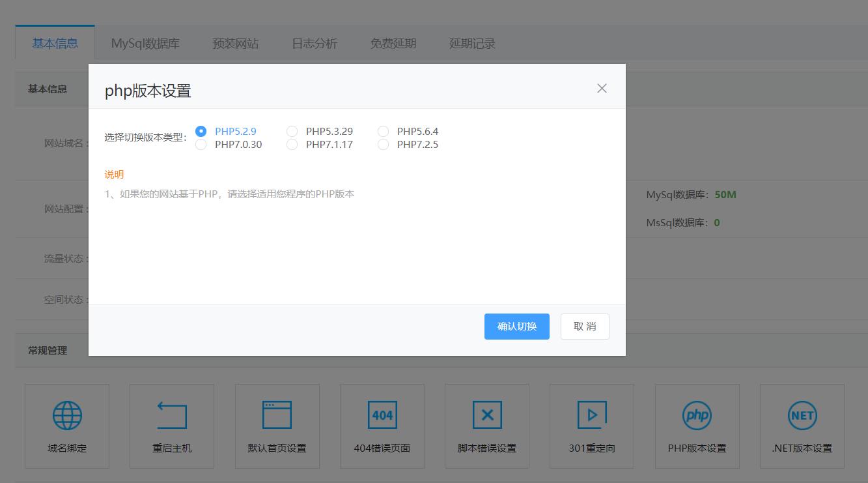This screenshot has height=483, width=868.
Task: Open the 404错误页面 error page settings
Action: point(382,426)
